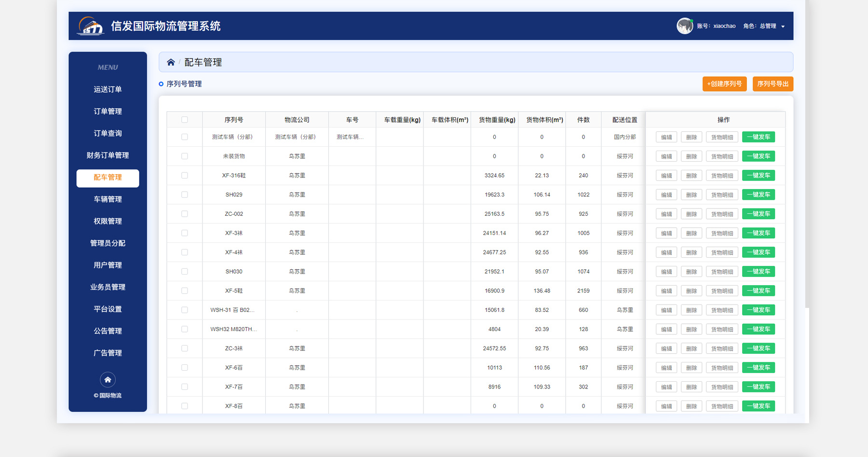Open 财务订单管理 from the menu
The image size is (868, 457).
108,155
